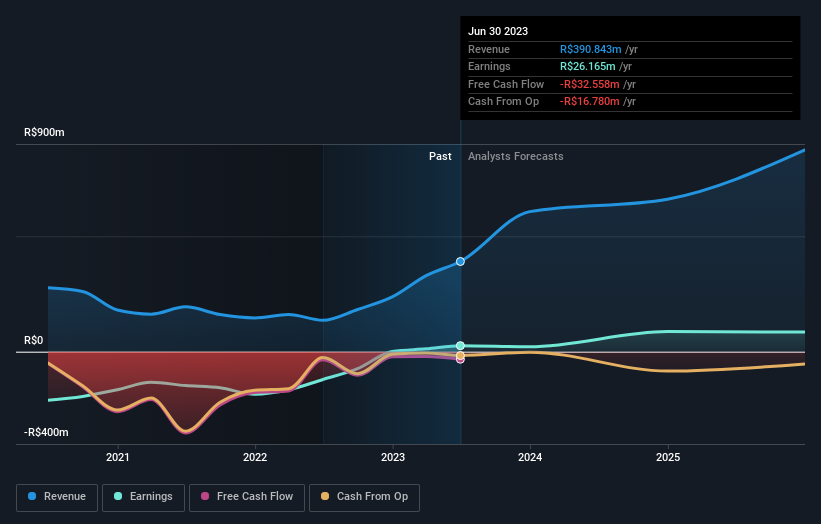
Task: Click the R$26.165m earnings value
Action: coord(587,66)
